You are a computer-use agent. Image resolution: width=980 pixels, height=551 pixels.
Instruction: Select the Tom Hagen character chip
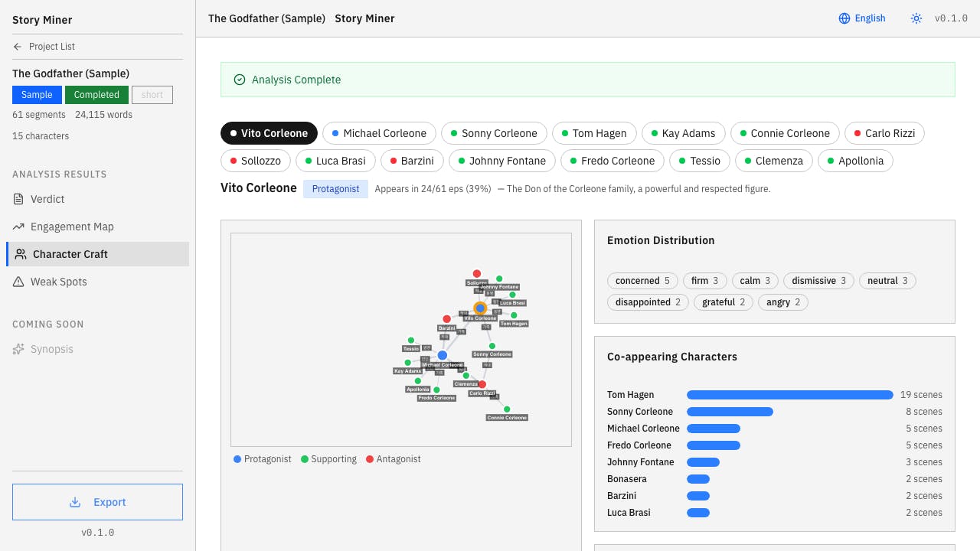(x=594, y=133)
